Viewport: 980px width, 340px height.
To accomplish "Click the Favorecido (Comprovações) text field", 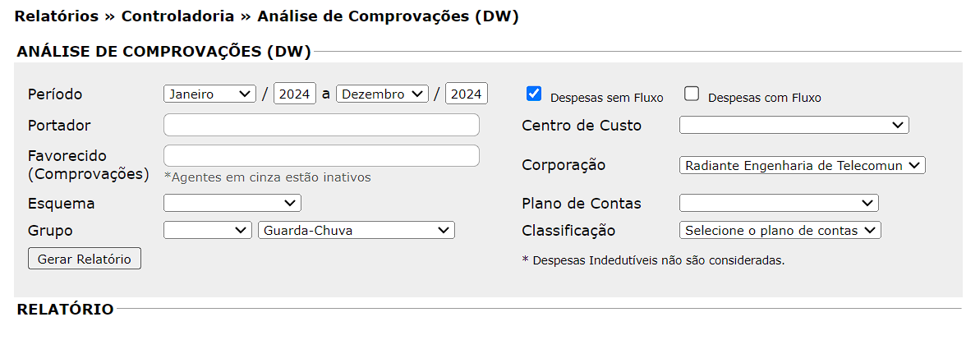I will 321,155.
